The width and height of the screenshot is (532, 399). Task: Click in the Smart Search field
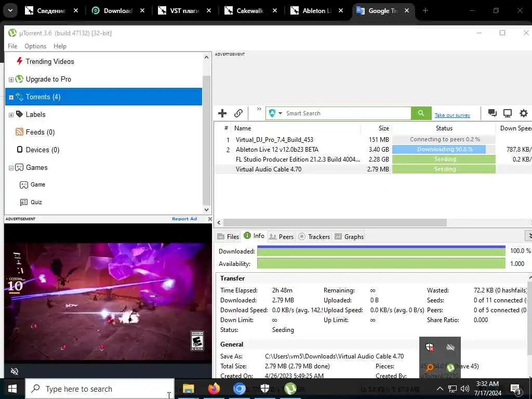click(x=348, y=113)
